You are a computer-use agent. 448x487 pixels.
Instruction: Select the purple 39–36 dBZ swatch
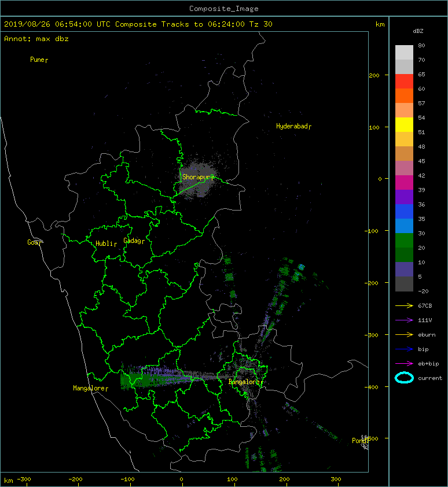(x=404, y=197)
